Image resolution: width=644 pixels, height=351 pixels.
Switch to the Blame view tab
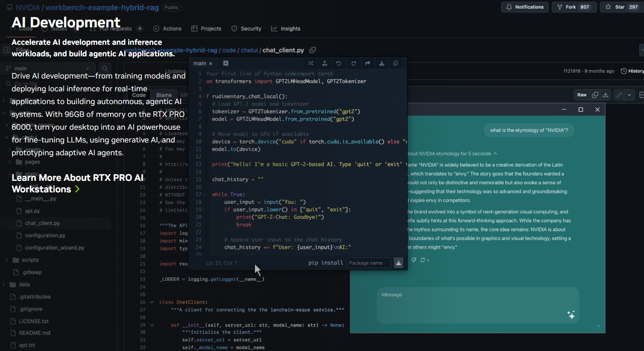[x=164, y=95]
